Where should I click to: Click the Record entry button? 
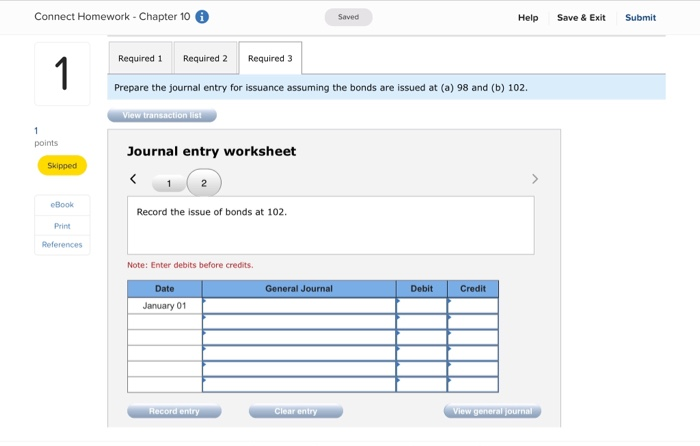click(x=174, y=411)
